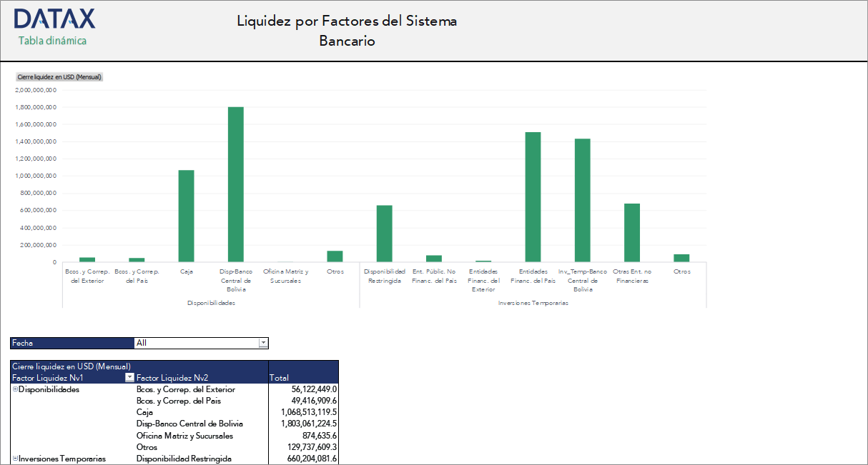Select the Caja total value cell

click(x=310, y=411)
